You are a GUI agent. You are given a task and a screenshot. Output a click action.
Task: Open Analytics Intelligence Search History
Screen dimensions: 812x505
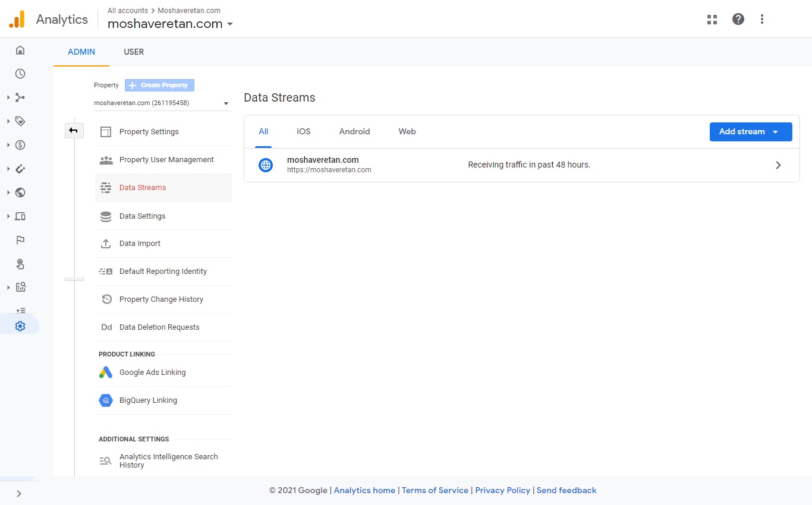[163, 461]
